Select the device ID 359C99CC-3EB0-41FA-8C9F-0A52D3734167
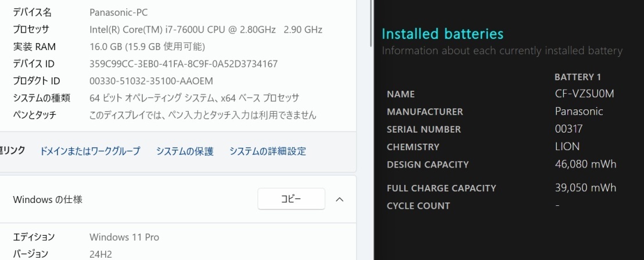This screenshot has height=260, width=644. pyautogui.click(x=184, y=64)
